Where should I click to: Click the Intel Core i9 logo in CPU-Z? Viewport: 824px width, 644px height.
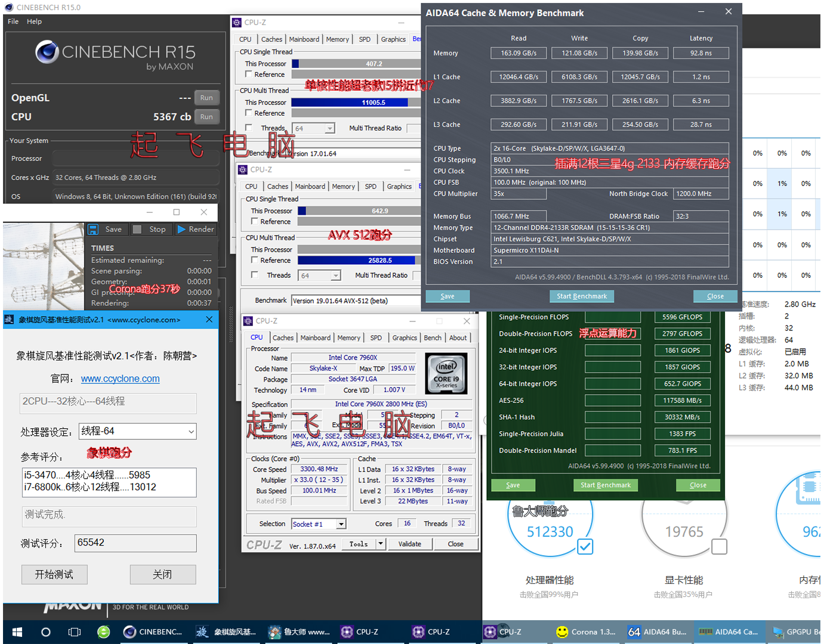[446, 374]
